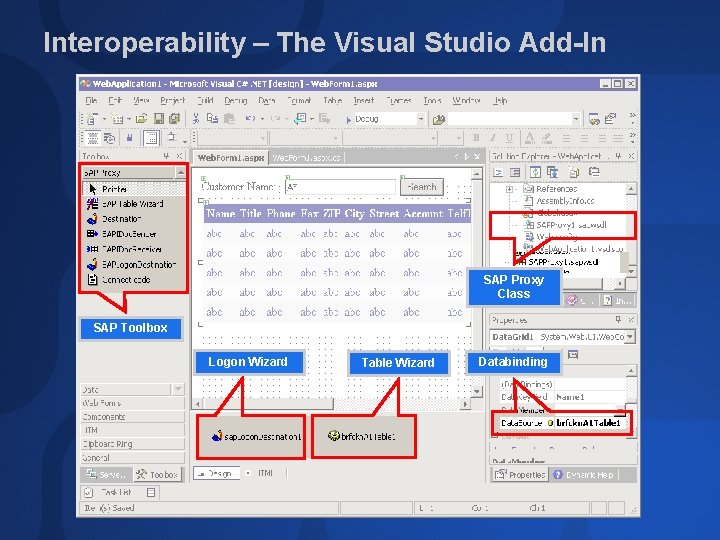Open the File menu
This screenshot has height=540, width=720.
point(91,101)
